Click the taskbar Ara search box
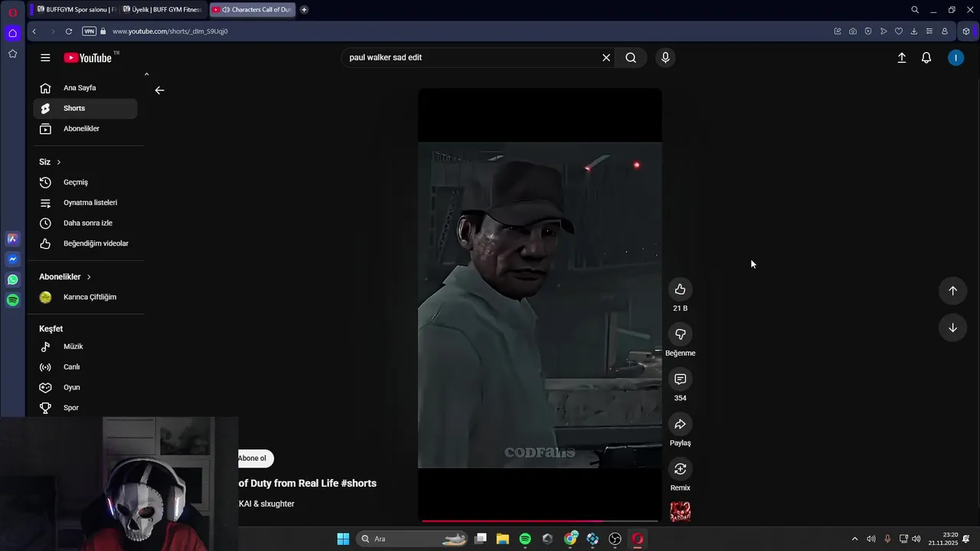Screen dimensions: 980x551 pos(412,539)
